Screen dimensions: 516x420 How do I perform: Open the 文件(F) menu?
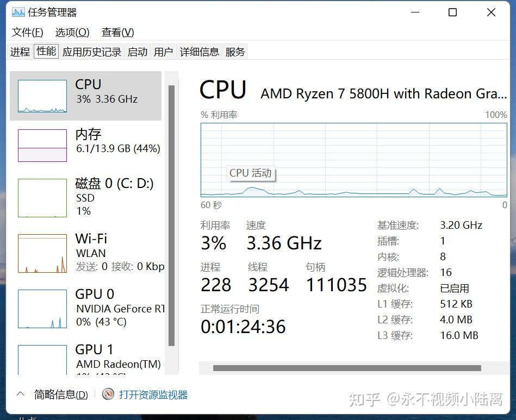coord(28,32)
